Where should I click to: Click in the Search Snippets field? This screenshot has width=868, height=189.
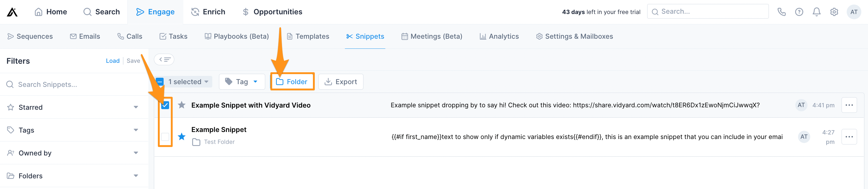click(x=74, y=84)
